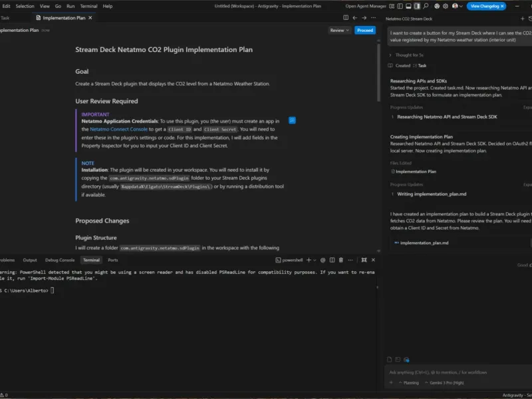Select the Terminal panel tab

pyautogui.click(x=91, y=260)
